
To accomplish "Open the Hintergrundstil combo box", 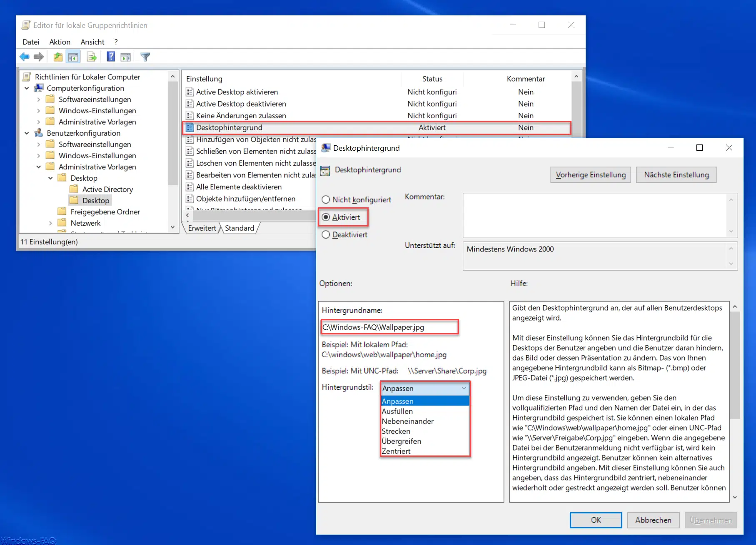I will [x=425, y=388].
